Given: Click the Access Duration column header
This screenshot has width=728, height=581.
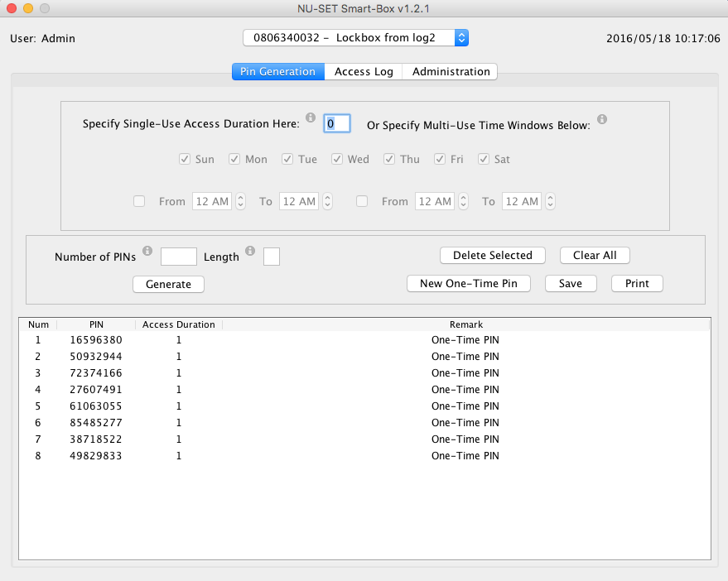Looking at the screenshot, I should point(179,324).
